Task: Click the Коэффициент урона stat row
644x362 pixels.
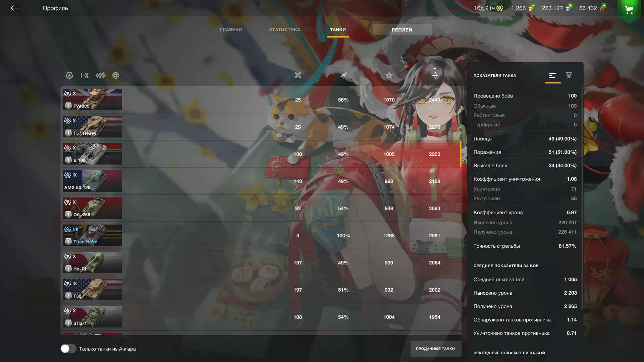Action: click(x=525, y=213)
